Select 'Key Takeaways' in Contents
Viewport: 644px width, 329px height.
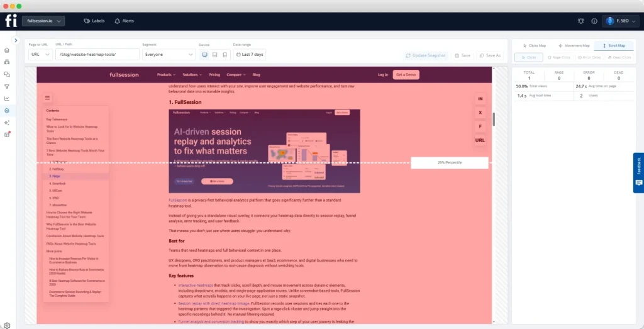point(57,120)
